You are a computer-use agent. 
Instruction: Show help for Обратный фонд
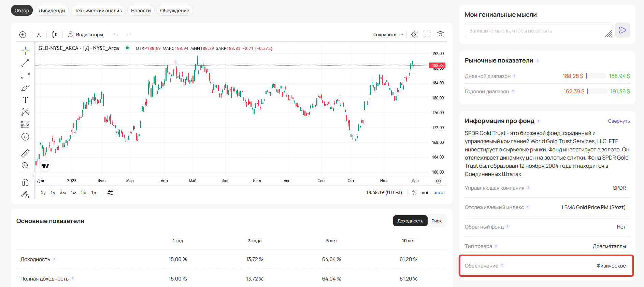click(x=507, y=227)
